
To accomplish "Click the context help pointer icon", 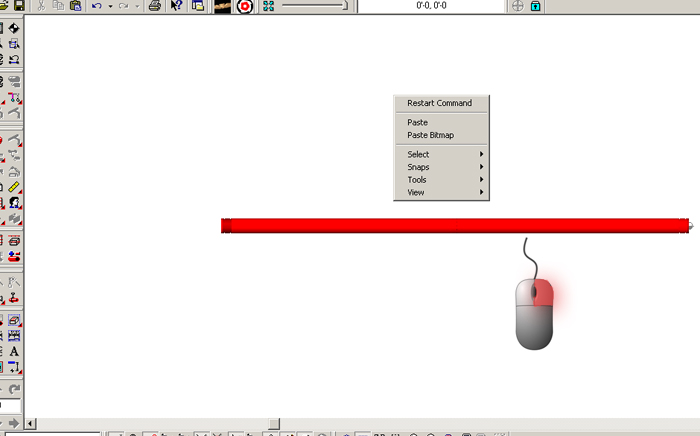I will point(177,6).
